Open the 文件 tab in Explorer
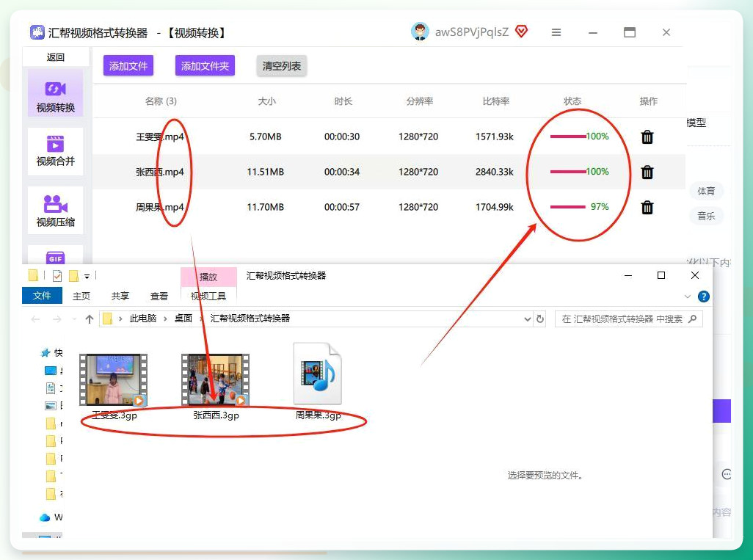 (x=43, y=295)
